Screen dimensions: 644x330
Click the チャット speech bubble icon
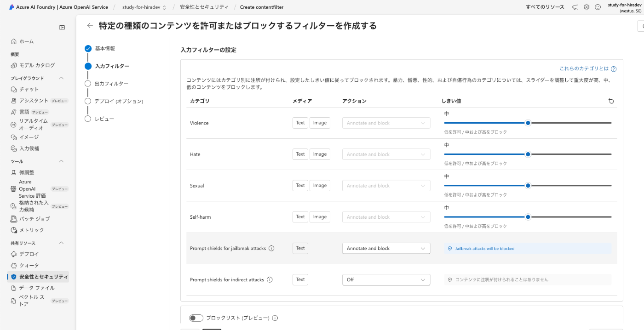coord(13,89)
